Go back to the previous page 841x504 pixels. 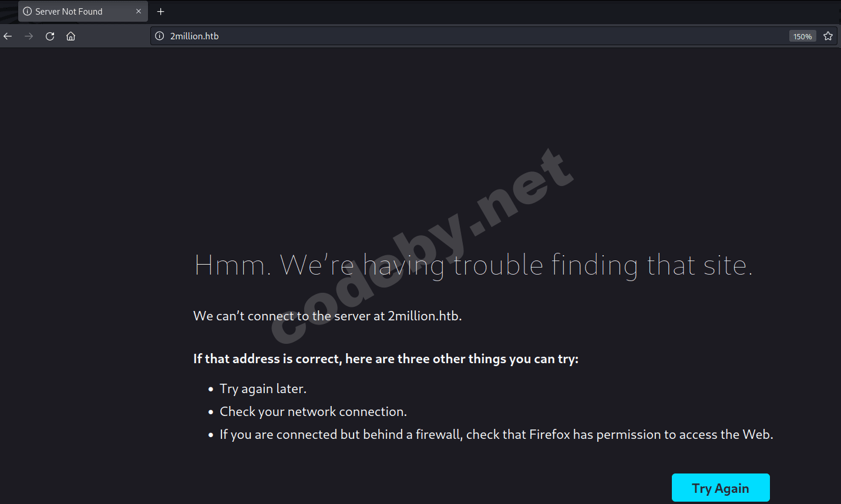[8, 36]
